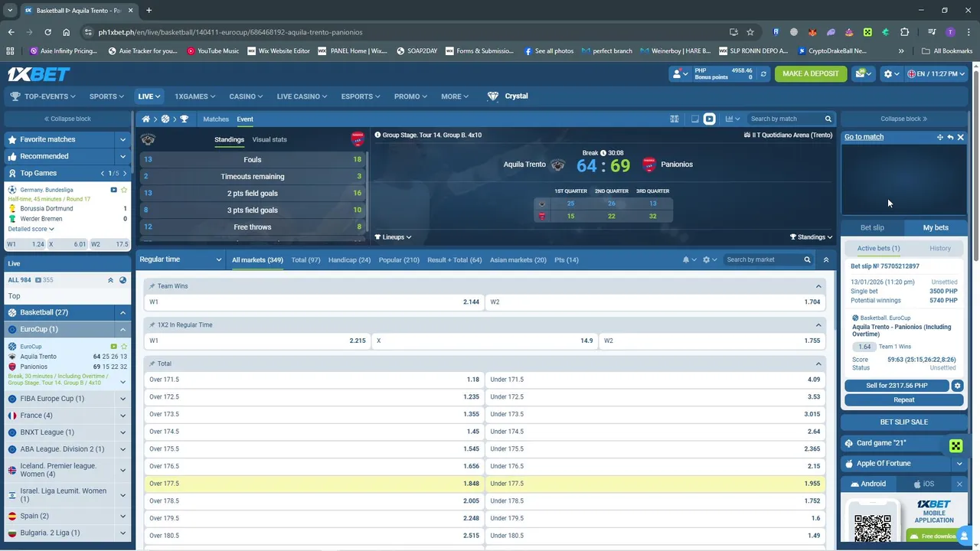The width and height of the screenshot is (980, 551).
Task: Select the Handicap (24) markets tab
Action: [349, 260]
